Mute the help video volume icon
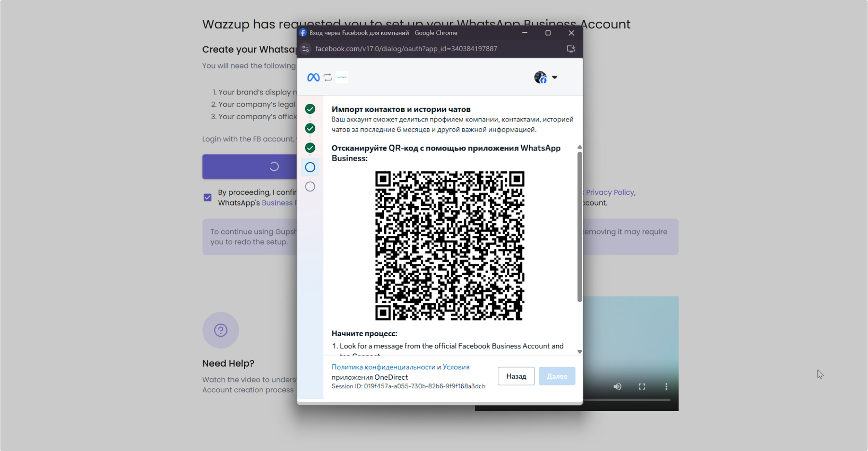This screenshot has height=451, width=868. point(617,387)
